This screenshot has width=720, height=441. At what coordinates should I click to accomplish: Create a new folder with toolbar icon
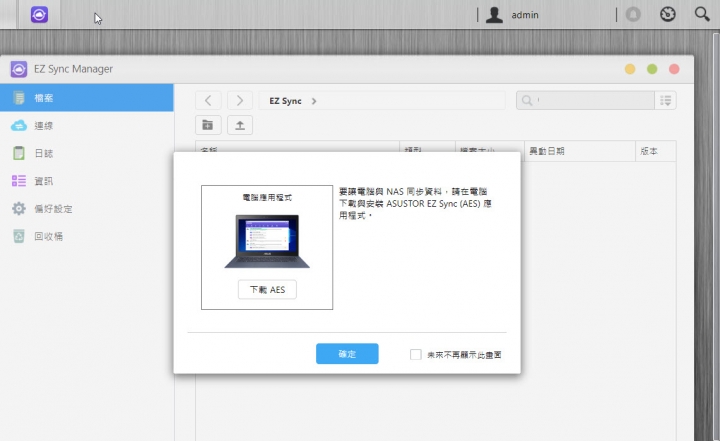click(x=208, y=125)
